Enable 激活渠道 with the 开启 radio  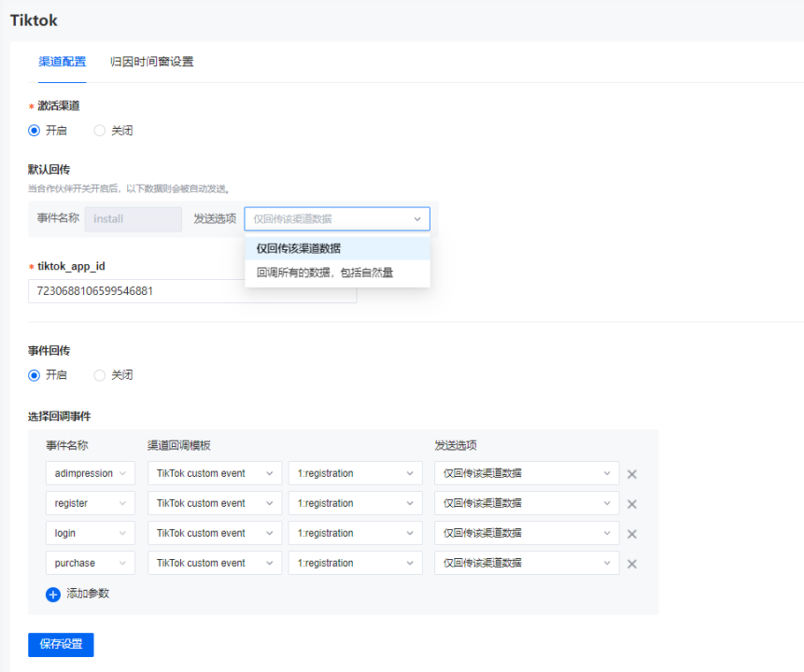34,130
